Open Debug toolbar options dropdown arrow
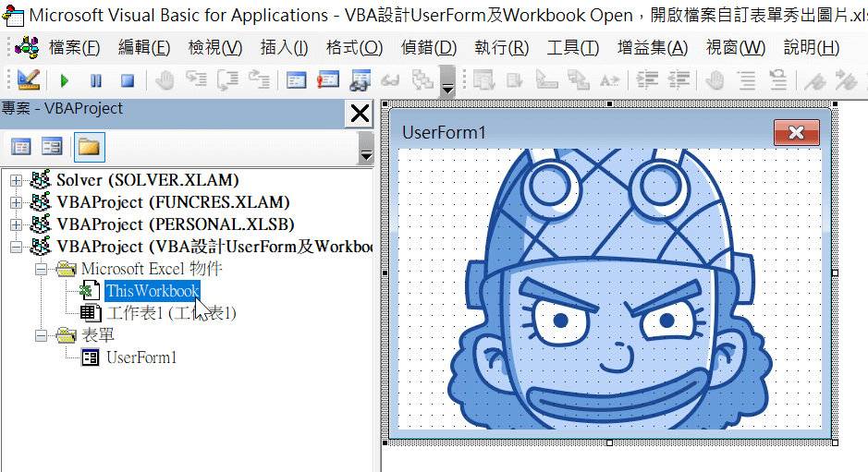This screenshot has width=868, height=472. (x=447, y=80)
